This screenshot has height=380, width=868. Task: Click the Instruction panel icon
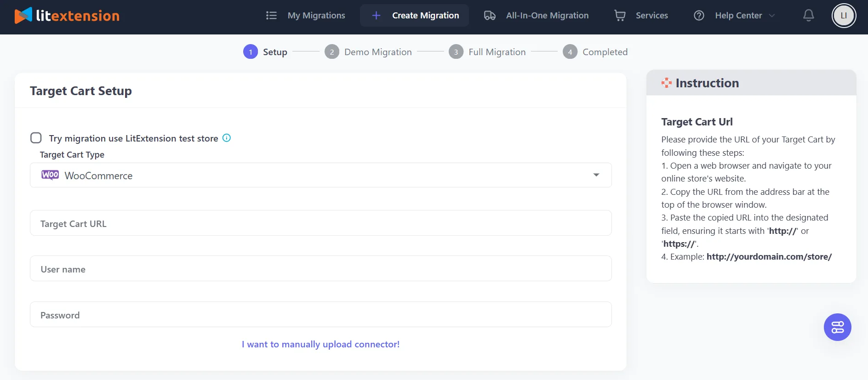click(666, 83)
